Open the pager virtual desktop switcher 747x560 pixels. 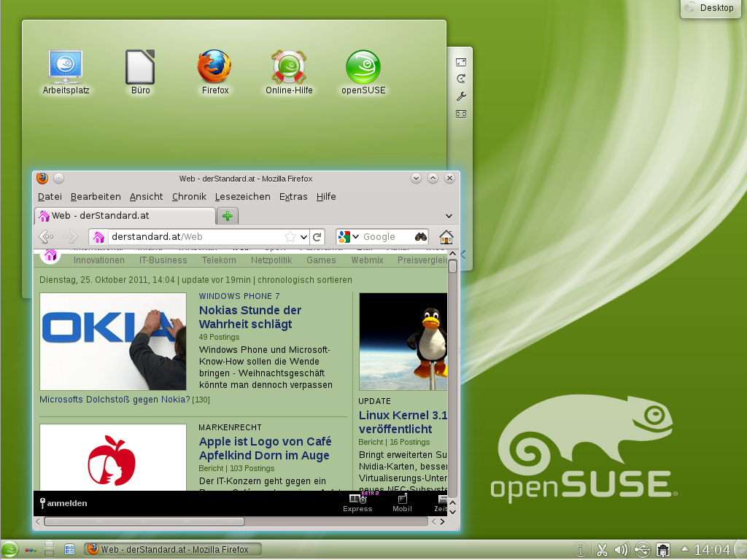tap(49, 550)
